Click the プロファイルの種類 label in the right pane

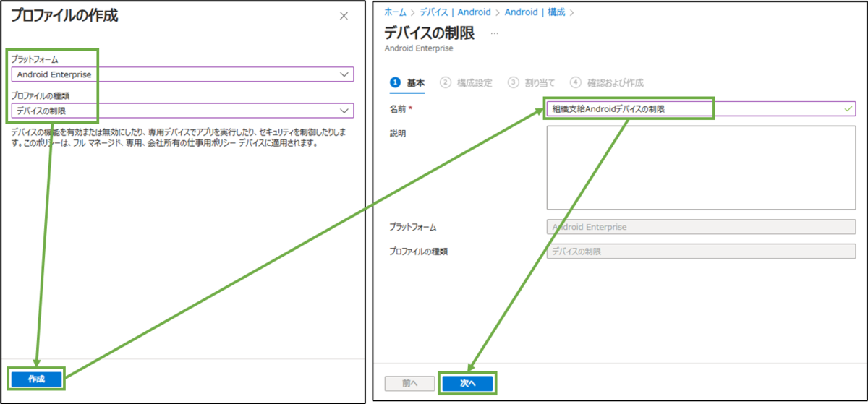pyautogui.click(x=419, y=252)
